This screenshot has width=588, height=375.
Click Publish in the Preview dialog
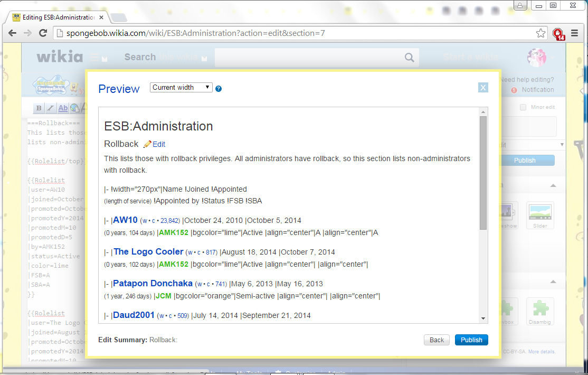click(x=471, y=340)
